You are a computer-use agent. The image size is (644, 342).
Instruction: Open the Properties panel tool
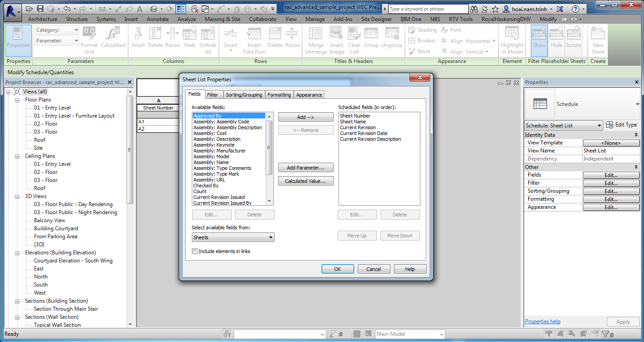(x=18, y=41)
